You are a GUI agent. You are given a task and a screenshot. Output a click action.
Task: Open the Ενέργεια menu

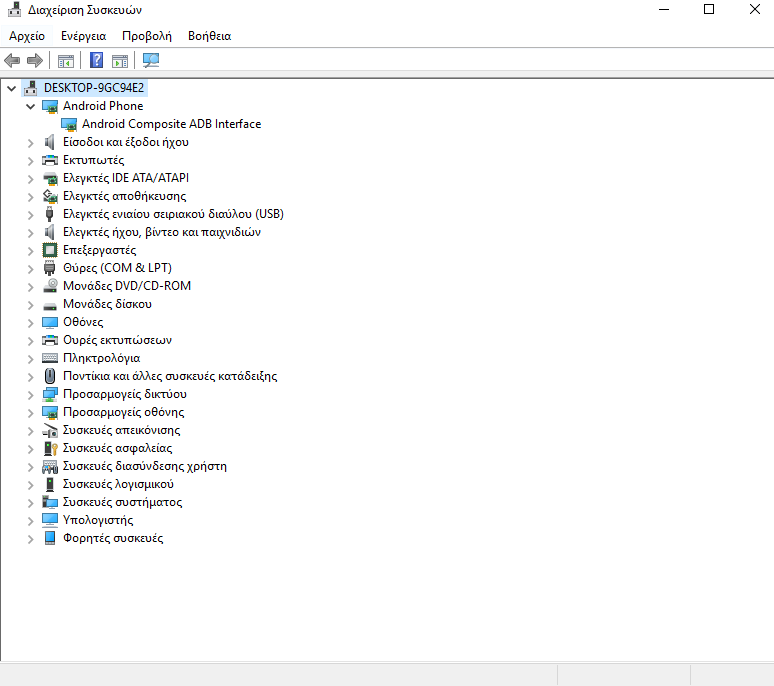pyautogui.click(x=83, y=36)
